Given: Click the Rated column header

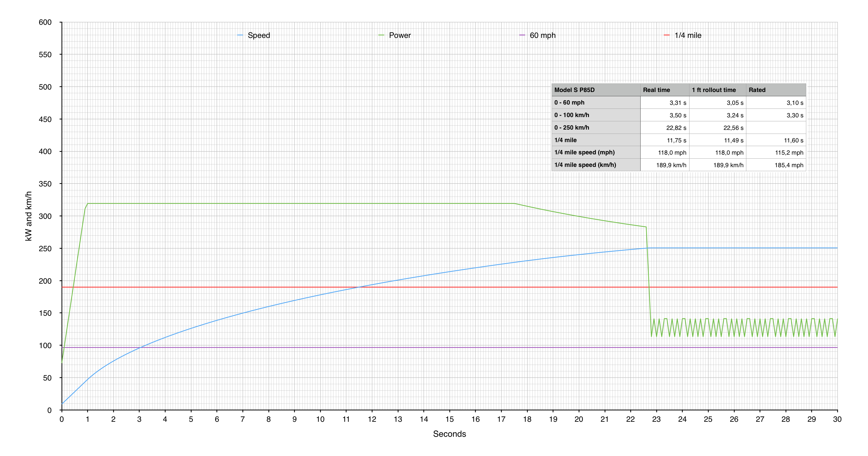Looking at the screenshot, I should [757, 90].
